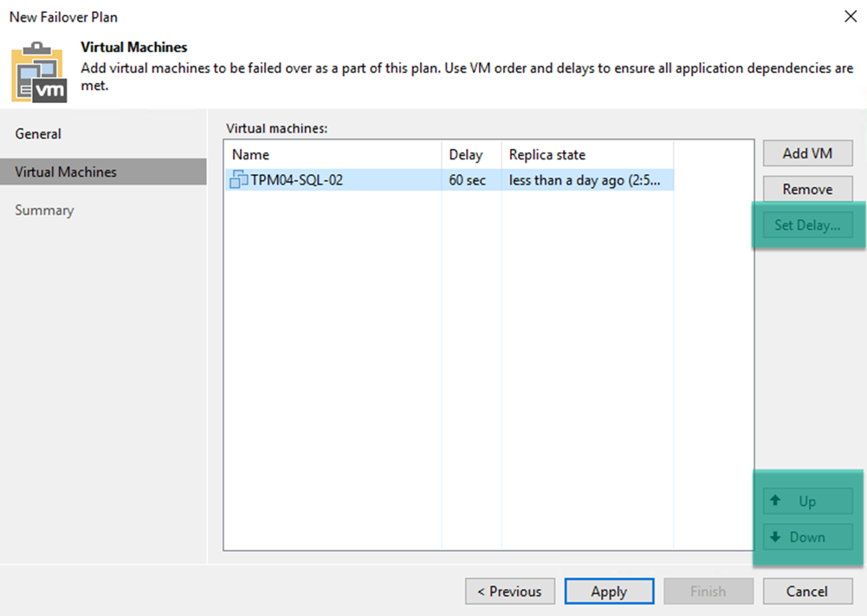867x616 pixels.
Task: Click the Down arrow icon
Action: point(775,536)
